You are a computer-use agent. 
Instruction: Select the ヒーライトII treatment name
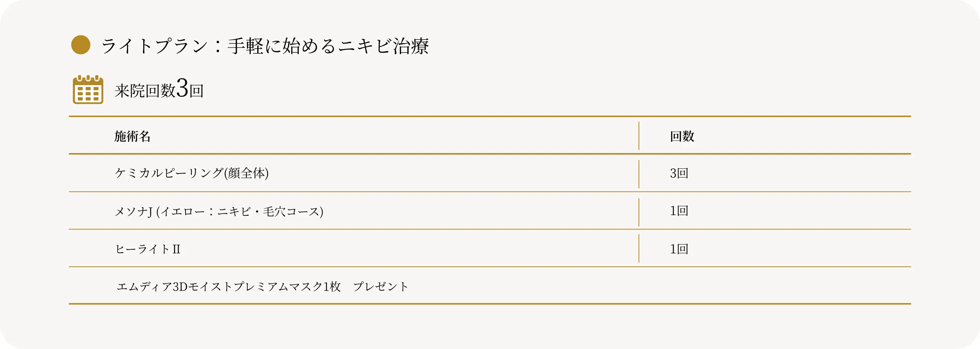coord(148,249)
